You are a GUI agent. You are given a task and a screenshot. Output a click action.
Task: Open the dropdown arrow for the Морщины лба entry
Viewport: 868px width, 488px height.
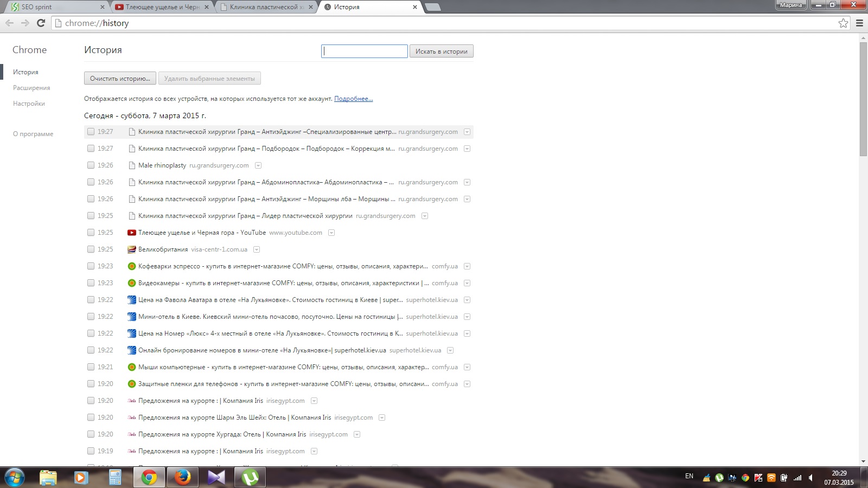467,199
